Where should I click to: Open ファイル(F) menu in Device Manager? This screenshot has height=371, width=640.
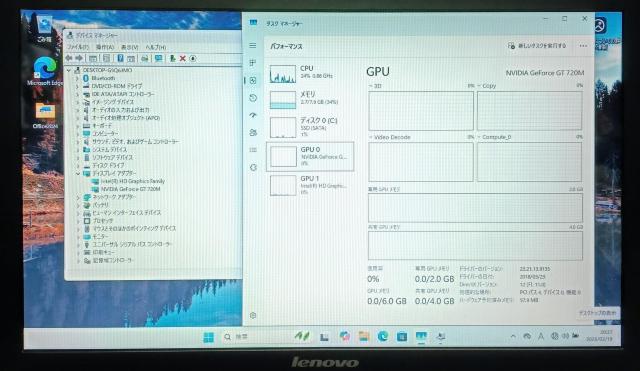point(78,47)
